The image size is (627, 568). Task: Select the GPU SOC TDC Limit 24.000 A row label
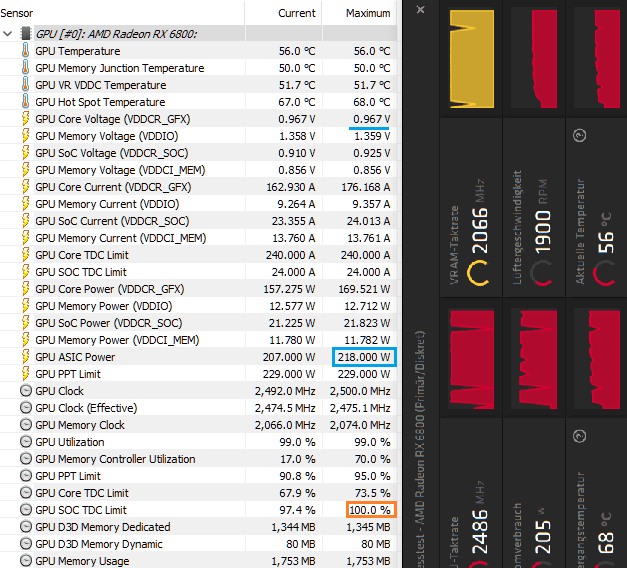pos(81,272)
